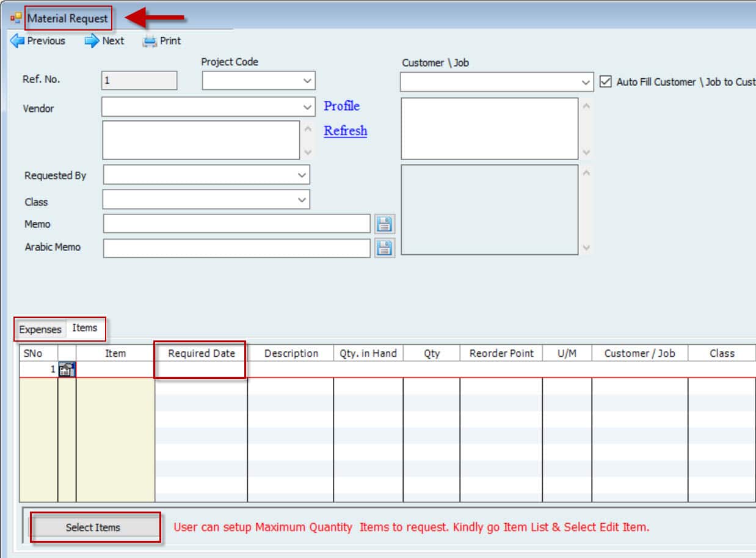
Task: Toggle Auto Fill Customer \ Job checkbox
Action: coord(605,82)
